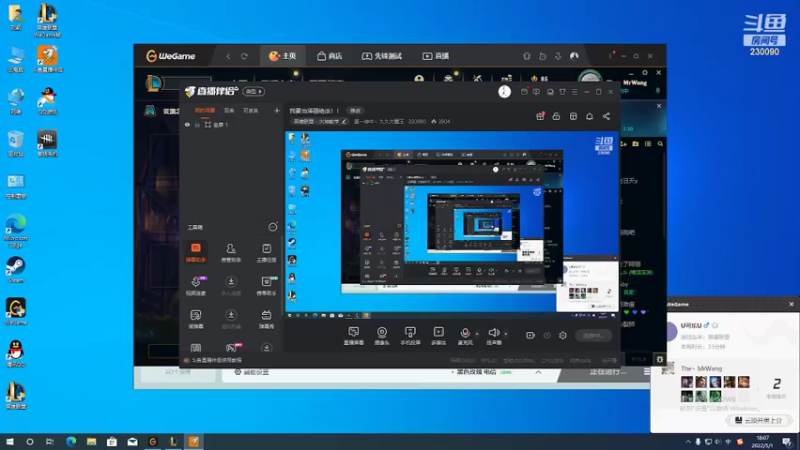
Task: Click the 修改 title edit button
Action: click(355, 110)
